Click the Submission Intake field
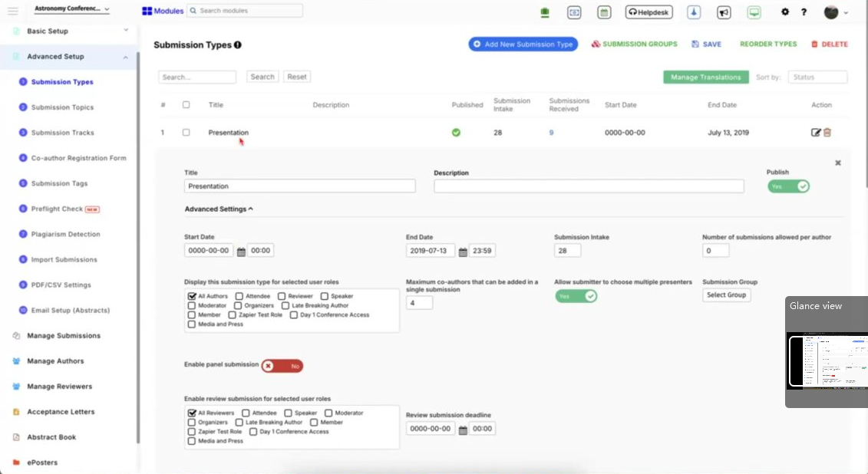This screenshot has height=474, width=868. [x=567, y=251]
